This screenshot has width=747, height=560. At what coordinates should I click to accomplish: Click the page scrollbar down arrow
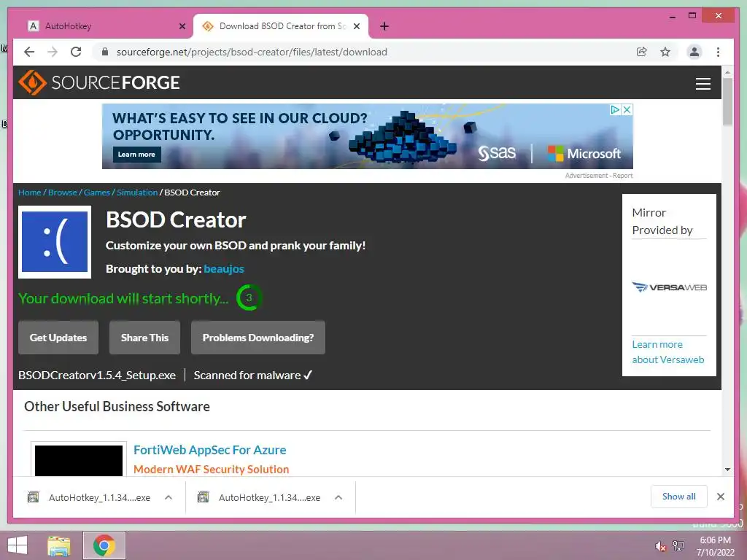click(x=727, y=470)
